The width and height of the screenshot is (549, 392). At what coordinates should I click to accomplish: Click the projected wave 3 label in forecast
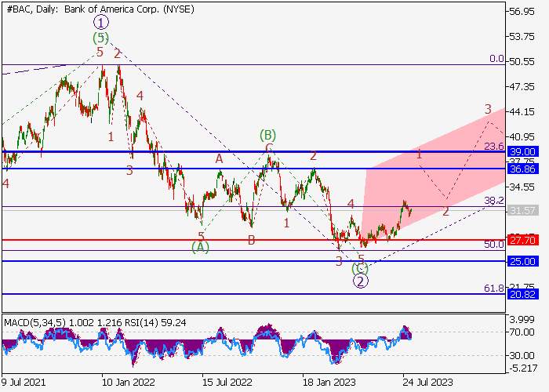click(x=488, y=110)
